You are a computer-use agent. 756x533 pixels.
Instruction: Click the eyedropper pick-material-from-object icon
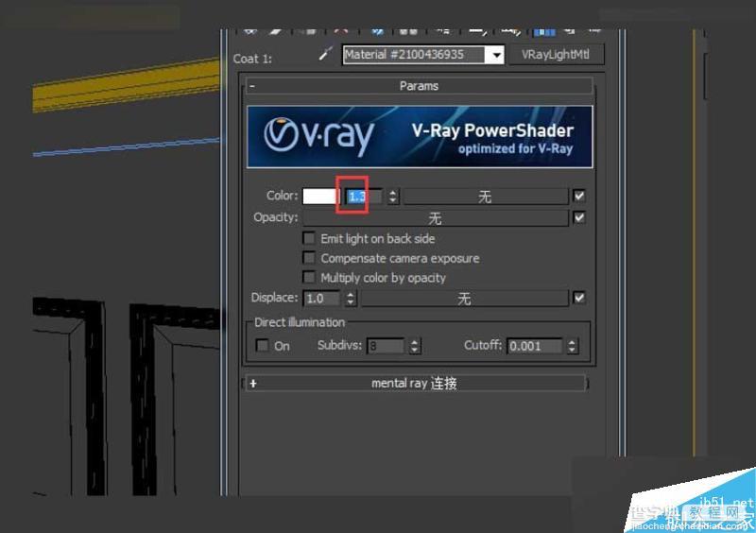tap(326, 54)
